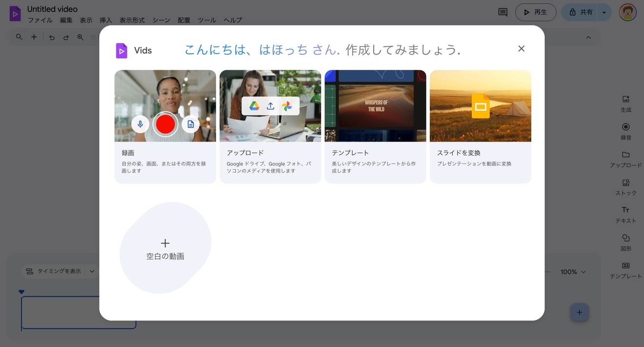Viewport: 644px width, 347px height.
Task: Open the 表示 menu
Action: pyautogui.click(x=86, y=20)
